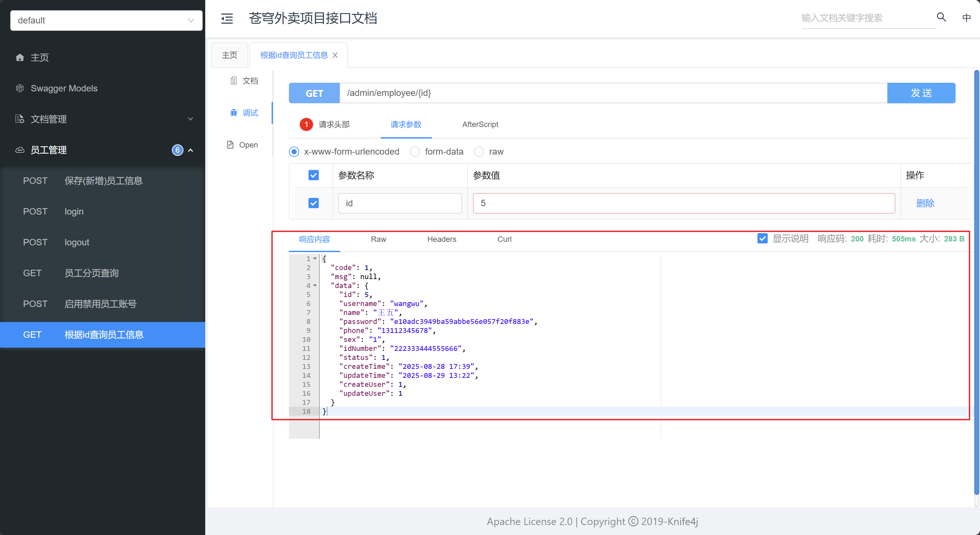Open the POST login API entry
This screenshot has height=535, width=980.
click(103, 212)
